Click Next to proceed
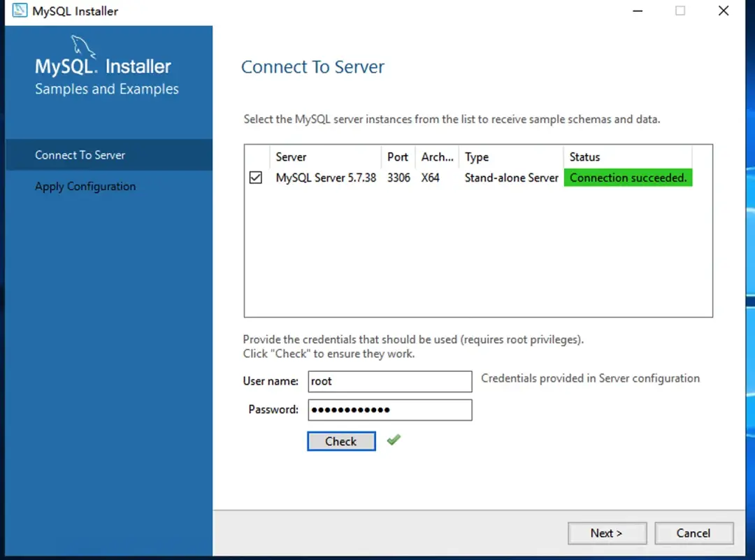Viewport: 755px width, 560px height. [x=607, y=533]
